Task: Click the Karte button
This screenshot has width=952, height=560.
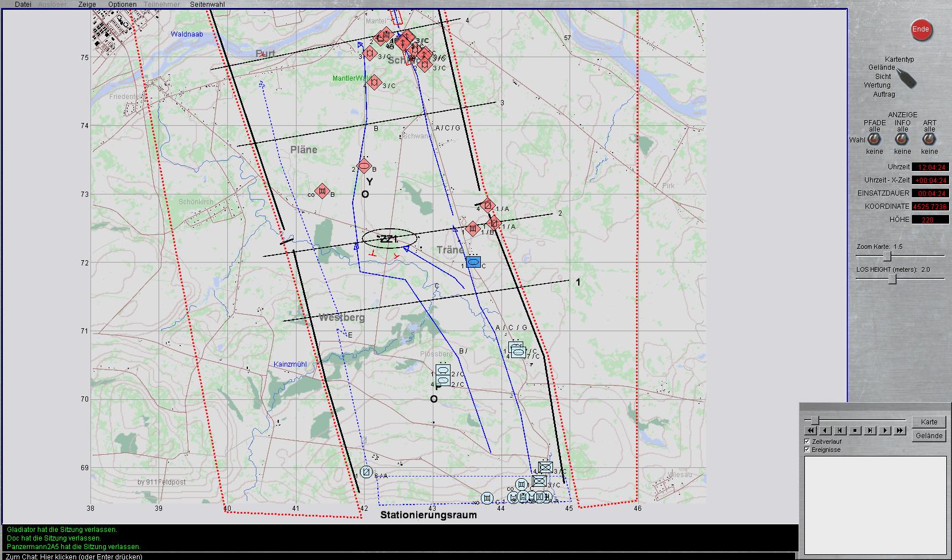Action: 929,422
